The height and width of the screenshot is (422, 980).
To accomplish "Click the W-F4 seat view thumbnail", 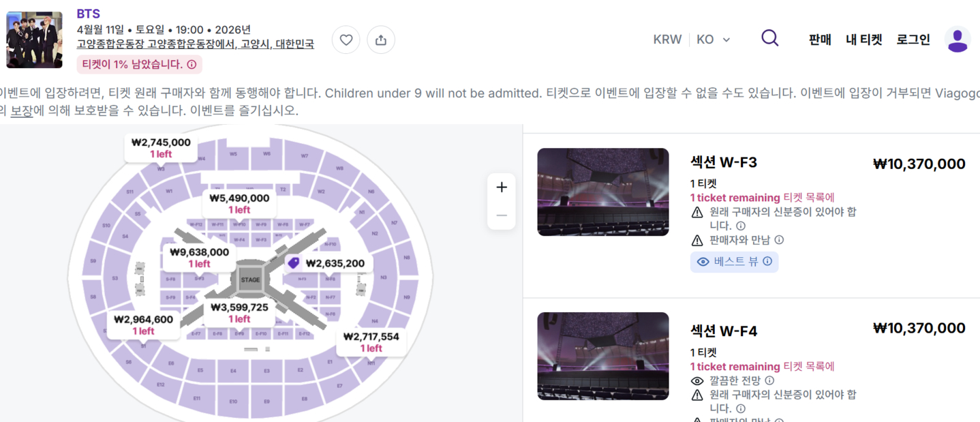I will pyautogui.click(x=602, y=356).
